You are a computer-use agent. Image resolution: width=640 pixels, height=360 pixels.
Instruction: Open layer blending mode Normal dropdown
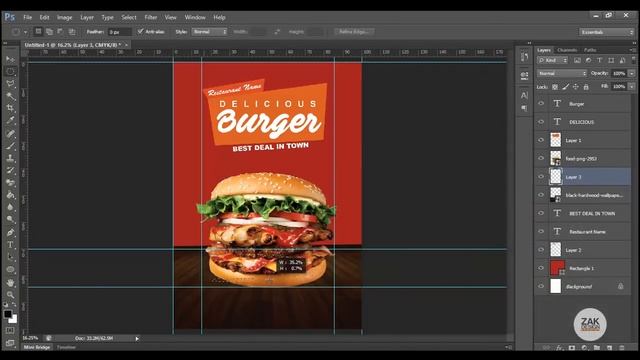tap(562, 73)
